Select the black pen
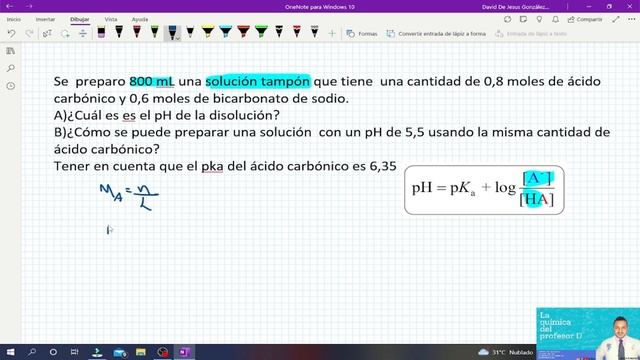 coord(119,33)
